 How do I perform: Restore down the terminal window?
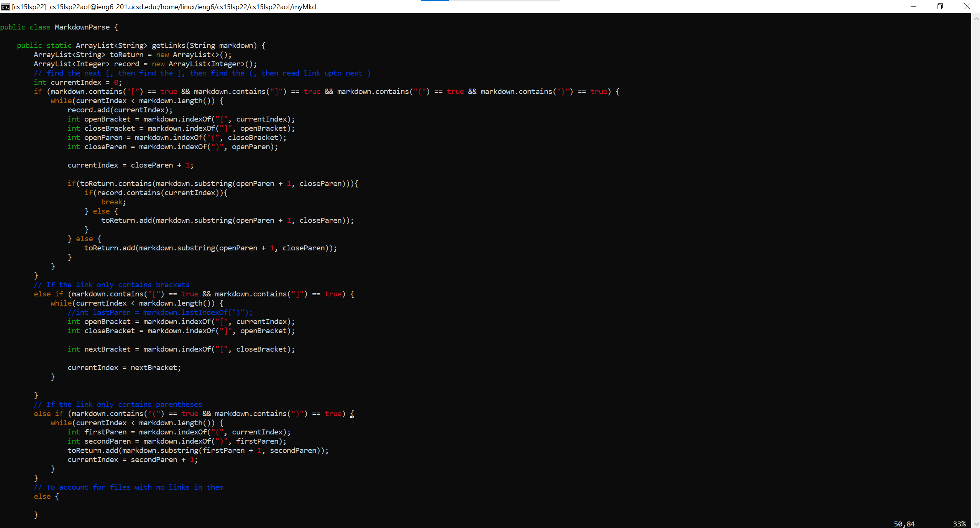coord(940,7)
